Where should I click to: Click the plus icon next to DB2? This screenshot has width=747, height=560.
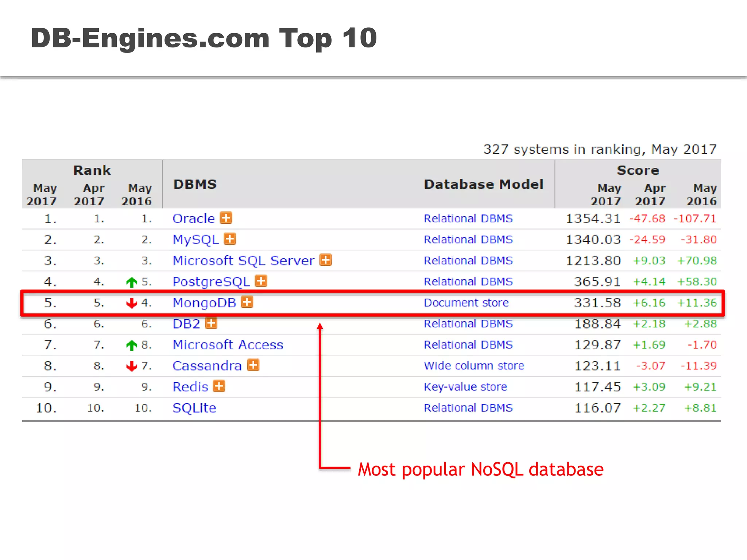pyautogui.click(x=211, y=323)
